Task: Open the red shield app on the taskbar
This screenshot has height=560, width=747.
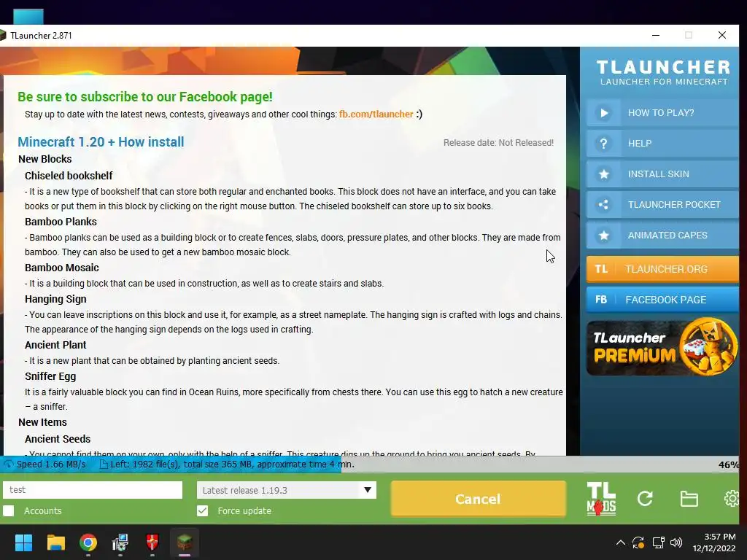Action: [x=152, y=542]
